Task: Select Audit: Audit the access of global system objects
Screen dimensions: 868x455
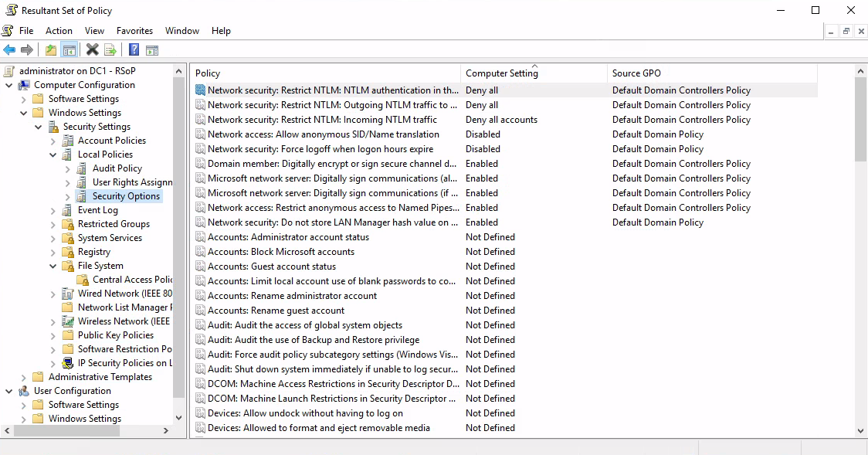Action: [x=305, y=325]
